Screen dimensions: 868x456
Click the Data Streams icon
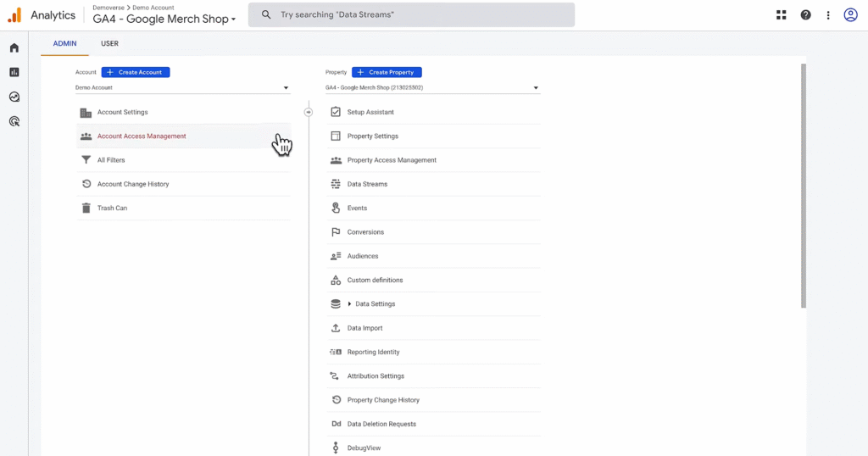336,184
